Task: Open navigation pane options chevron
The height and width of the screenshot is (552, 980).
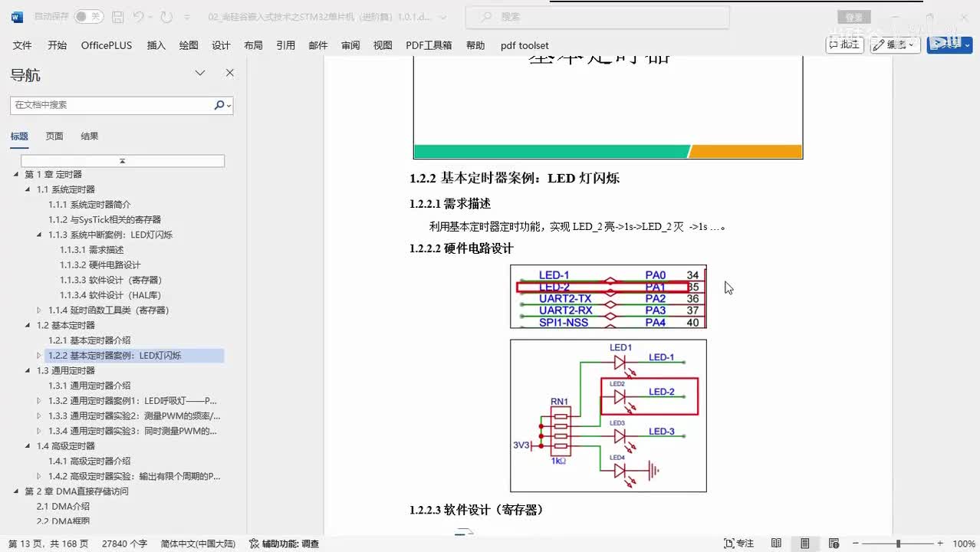Action: point(200,73)
